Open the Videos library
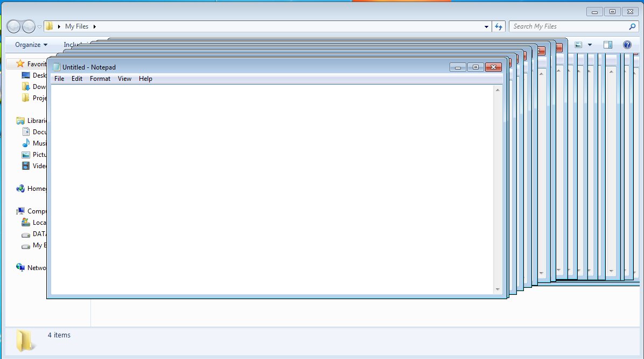 tap(34, 165)
